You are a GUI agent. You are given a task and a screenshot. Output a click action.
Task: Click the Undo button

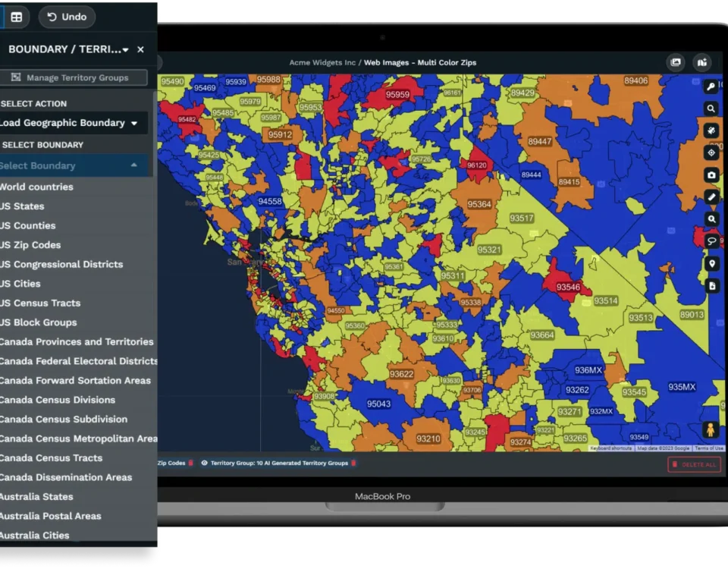(x=67, y=17)
